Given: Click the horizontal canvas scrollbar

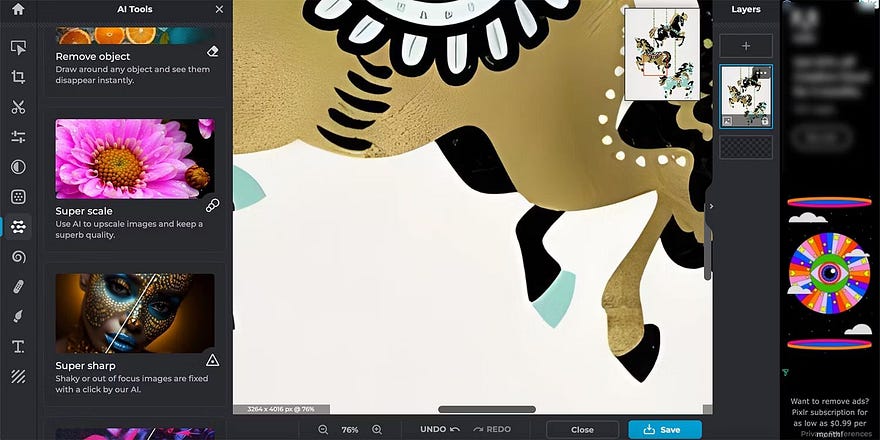Looking at the screenshot, I should 486,409.
